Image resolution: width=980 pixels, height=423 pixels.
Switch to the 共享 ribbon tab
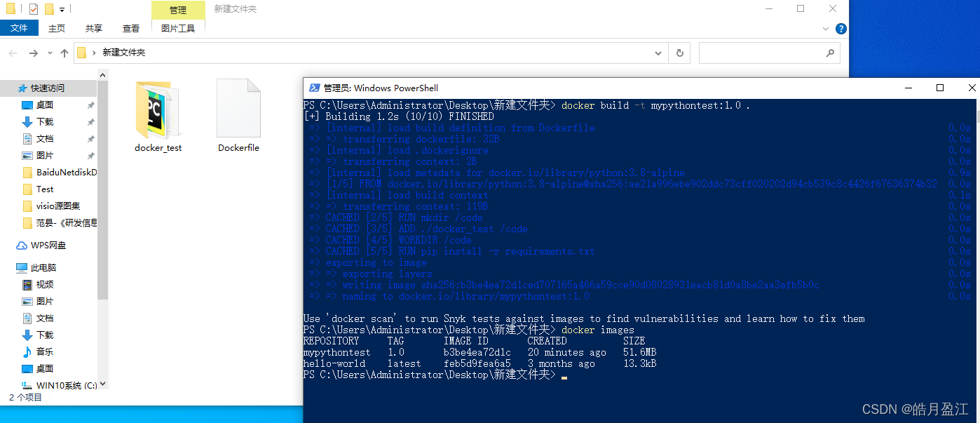[94, 28]
